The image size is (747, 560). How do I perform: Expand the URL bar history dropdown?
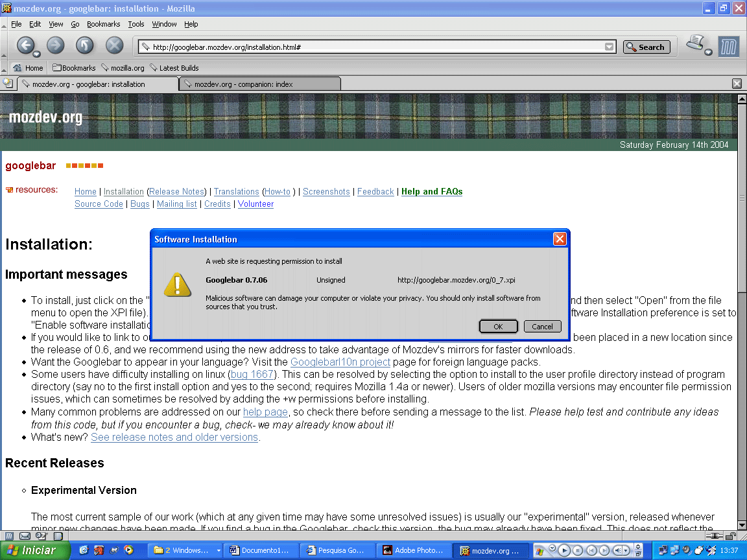tap(609, 47)
